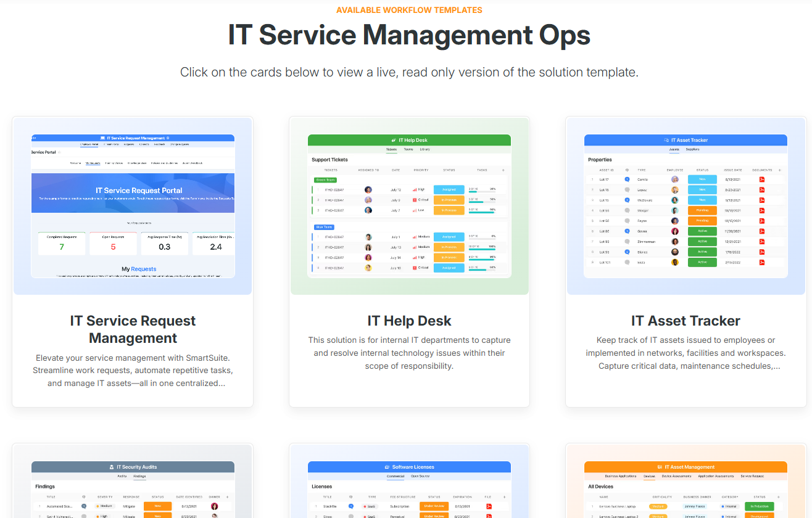The width and height of the screenshot is (812, 518).
Task: Click the 'Click on the cards below' instruction text
Action: 409,72
